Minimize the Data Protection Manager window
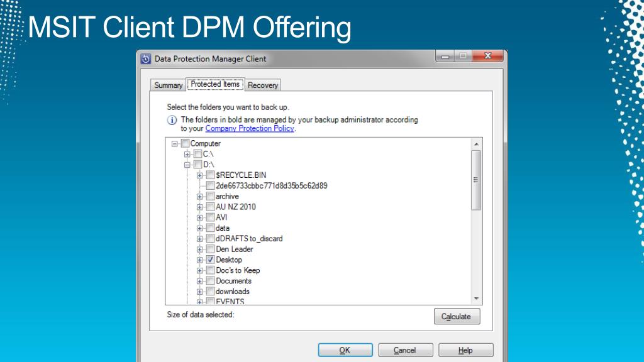Viewport: 644px width, 362px height. point(445,56)
